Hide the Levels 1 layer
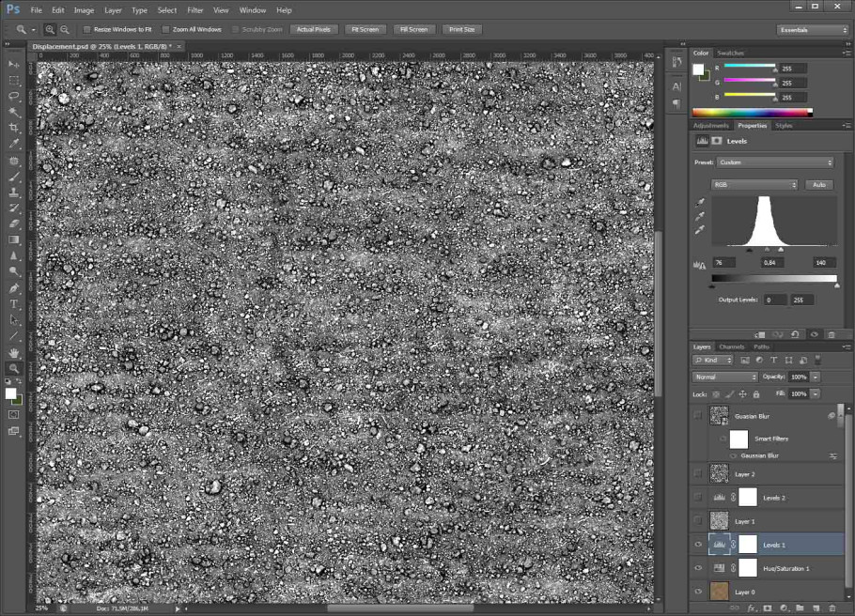The width and height of the screenshot is (855, 616). [697, 545]
